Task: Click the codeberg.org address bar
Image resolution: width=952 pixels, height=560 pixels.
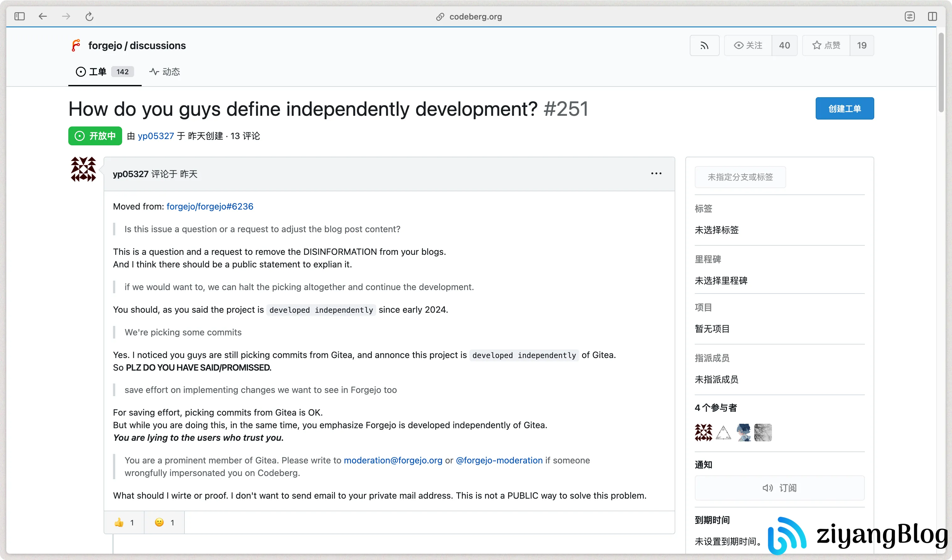Action: point(469,17)
